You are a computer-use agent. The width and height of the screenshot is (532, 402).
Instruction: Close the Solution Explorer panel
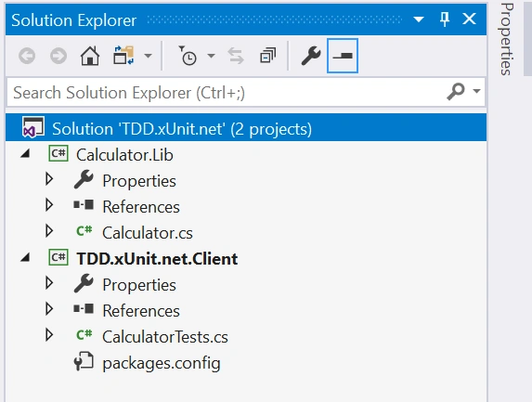click(469, 19)
